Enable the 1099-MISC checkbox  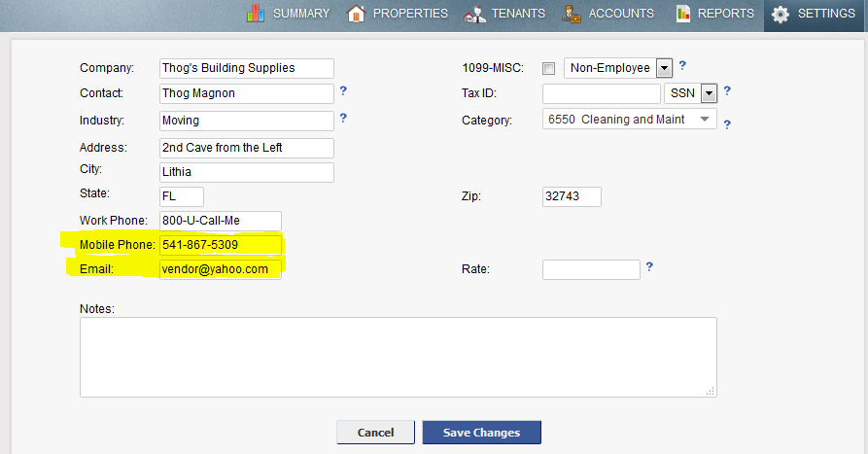coord(548,68)
